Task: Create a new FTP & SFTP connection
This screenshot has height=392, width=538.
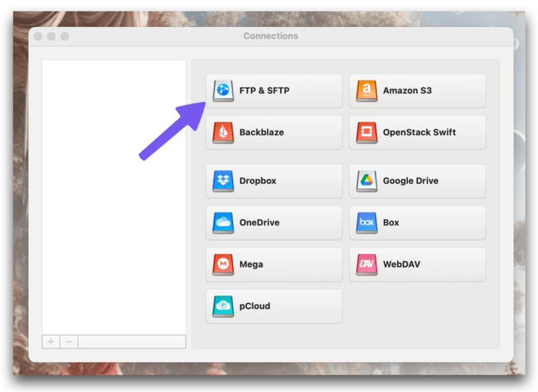Action: 274,91
